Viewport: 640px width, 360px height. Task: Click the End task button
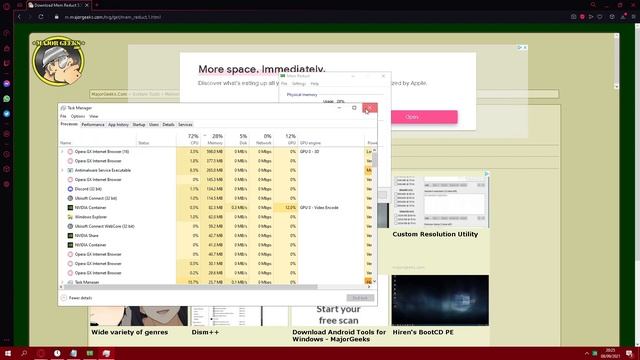point(360,298)
